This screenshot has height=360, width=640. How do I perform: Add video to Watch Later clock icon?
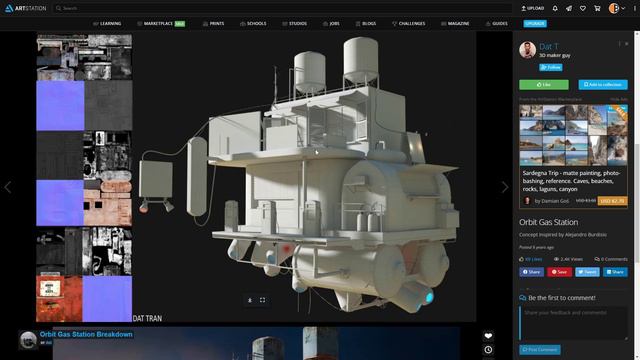[x=488, y=350]
